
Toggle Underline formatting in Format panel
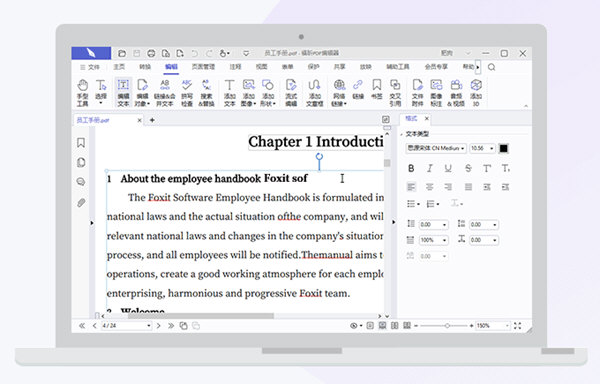pos(448,168)
